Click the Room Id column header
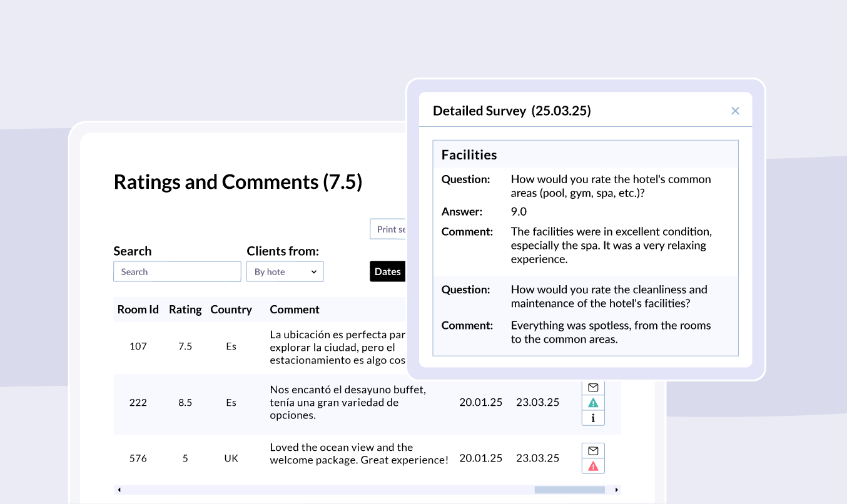This screenshot has width=847, height=504. click(x=138, y=310)
